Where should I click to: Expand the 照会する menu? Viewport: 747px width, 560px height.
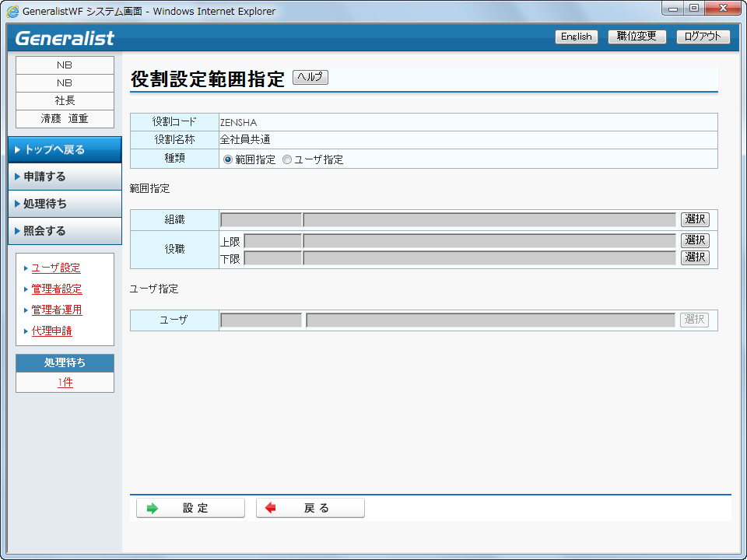point(65,231)
